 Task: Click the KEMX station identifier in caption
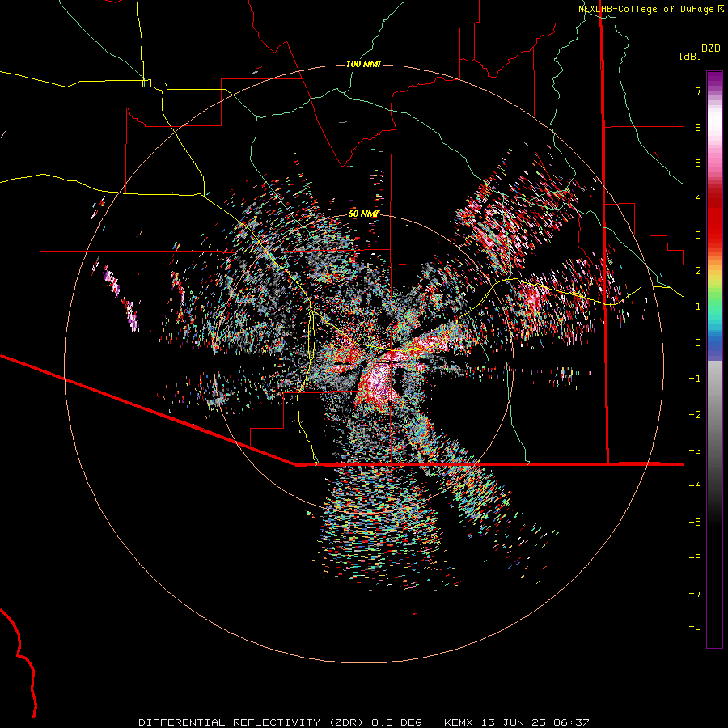click(459, 722)
